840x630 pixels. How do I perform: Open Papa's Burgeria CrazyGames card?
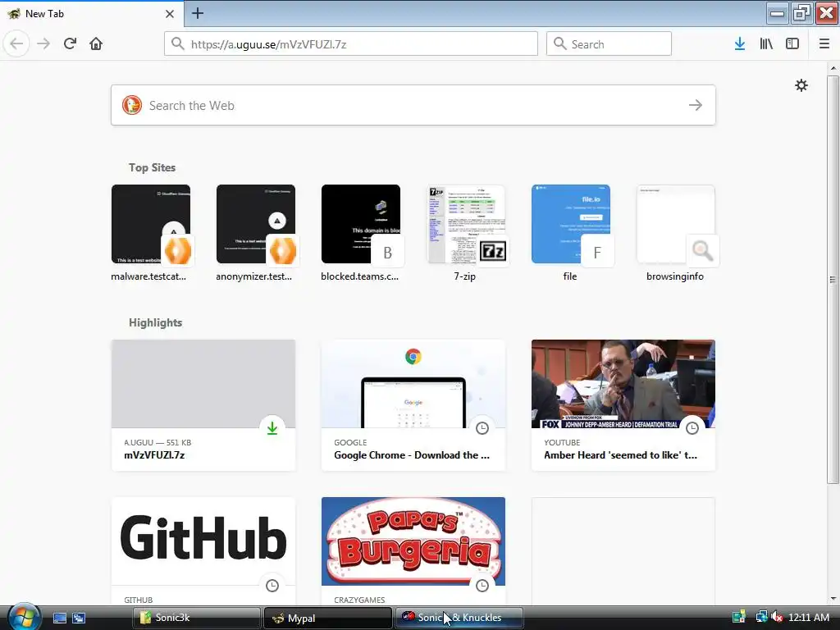413,552
